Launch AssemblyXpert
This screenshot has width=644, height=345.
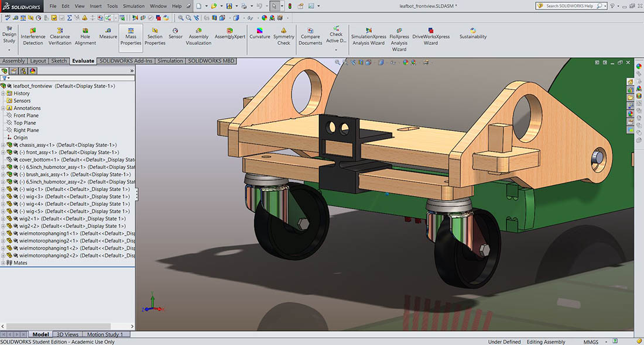click(x=229, y=33)
